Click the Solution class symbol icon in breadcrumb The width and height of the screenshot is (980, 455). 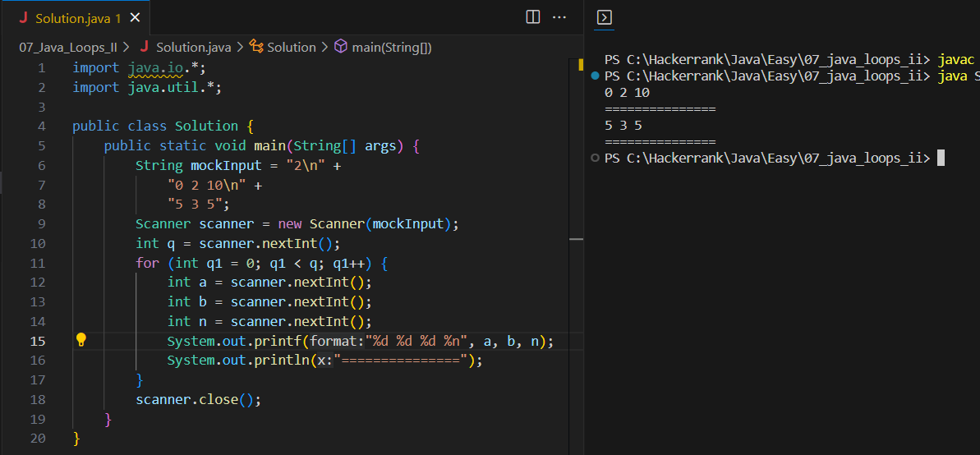[x=256, y=47]
